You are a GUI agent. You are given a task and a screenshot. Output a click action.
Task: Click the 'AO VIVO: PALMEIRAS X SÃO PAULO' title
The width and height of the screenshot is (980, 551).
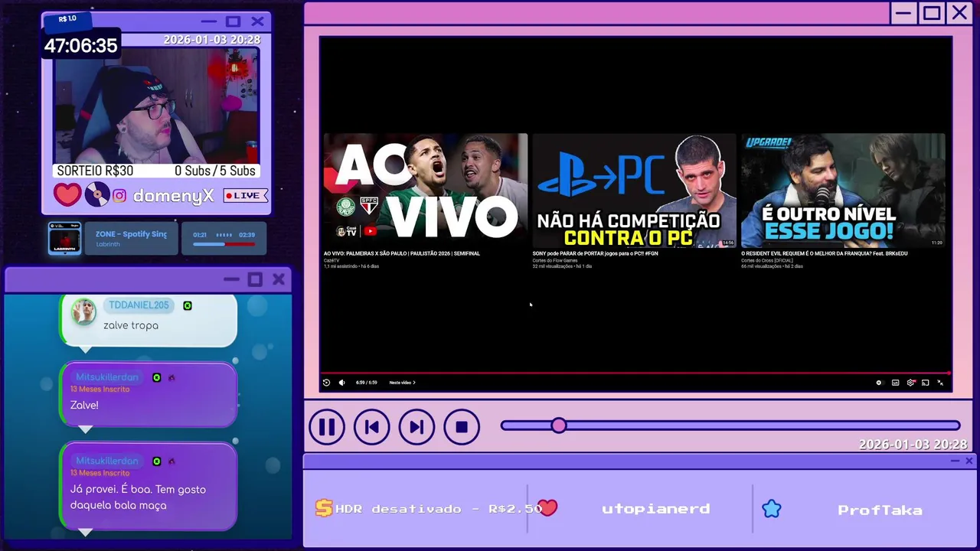point(402,253)
